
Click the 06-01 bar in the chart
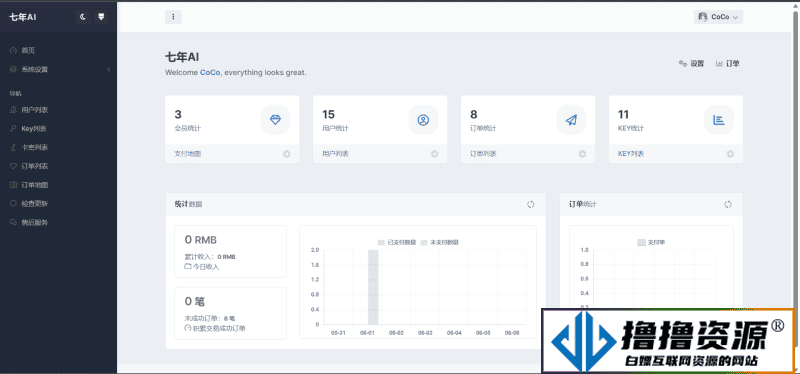(x=373, y=287)
